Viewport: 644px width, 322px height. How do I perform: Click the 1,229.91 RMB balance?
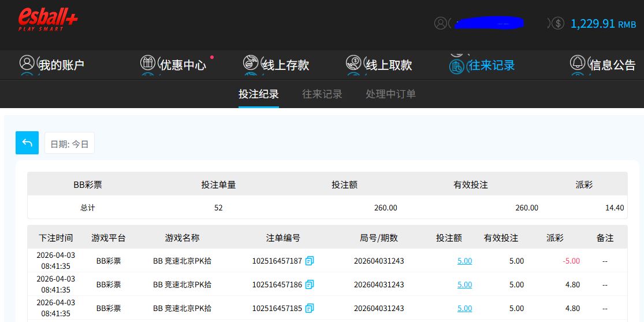[602, 24]
